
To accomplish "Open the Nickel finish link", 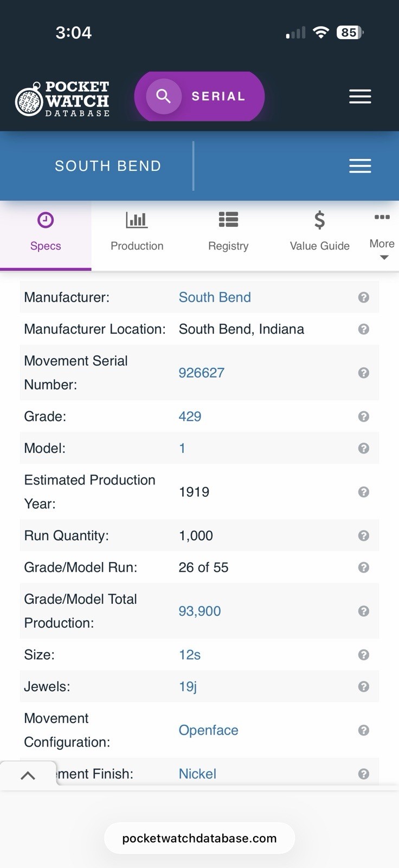I will tap(197, 774).
